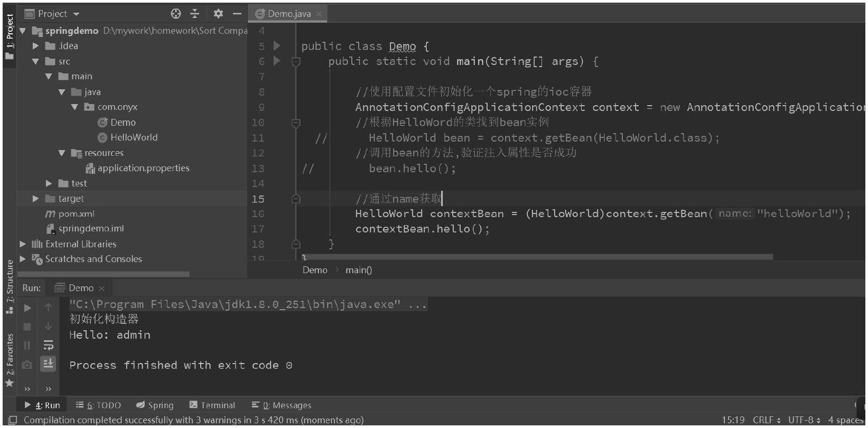Screen dimensions: 868x428
Task: Click Demo in editor breadcrumb
Action: [x=315, y=270]
